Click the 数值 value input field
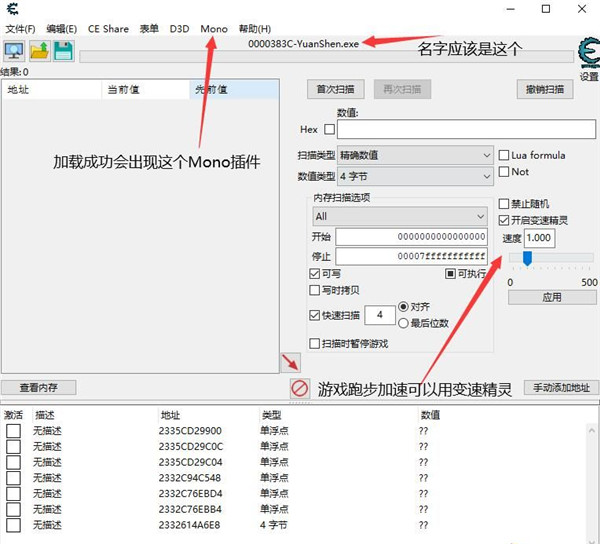 466,129
